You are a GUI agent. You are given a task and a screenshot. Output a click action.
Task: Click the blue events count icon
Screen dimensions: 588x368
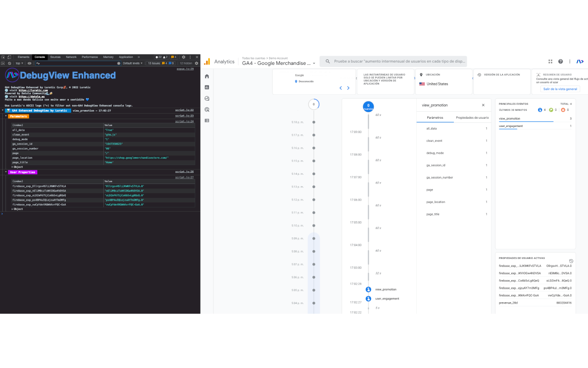tap(540, 110)
